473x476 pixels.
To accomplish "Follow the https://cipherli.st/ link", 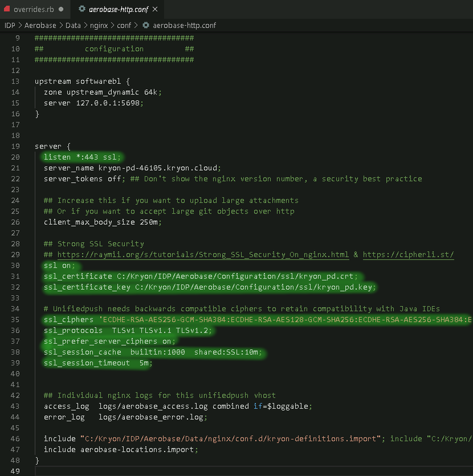I will pyautogui.click(x=408, y=255).
